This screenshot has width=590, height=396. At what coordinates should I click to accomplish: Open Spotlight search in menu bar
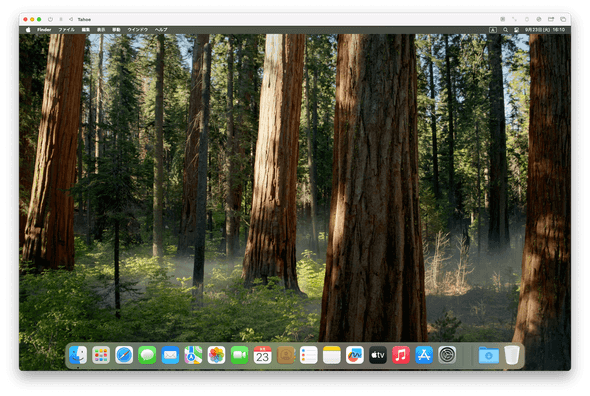point(505,30)
